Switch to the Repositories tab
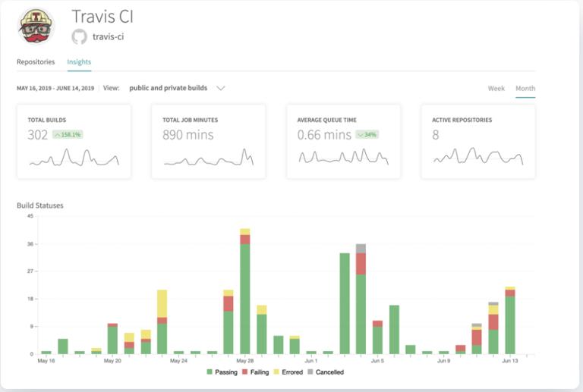583x392 pixels. click(36, 62)
